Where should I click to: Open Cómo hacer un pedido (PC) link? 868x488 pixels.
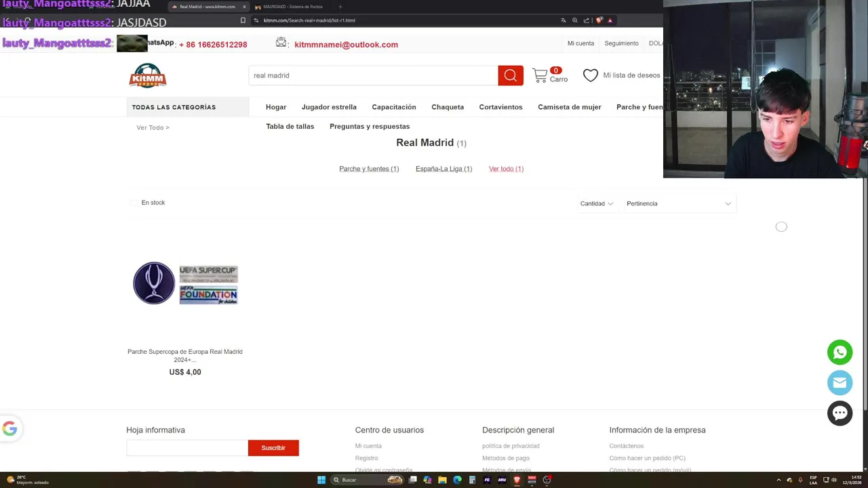pyautogui.click(x=648, y=458)
